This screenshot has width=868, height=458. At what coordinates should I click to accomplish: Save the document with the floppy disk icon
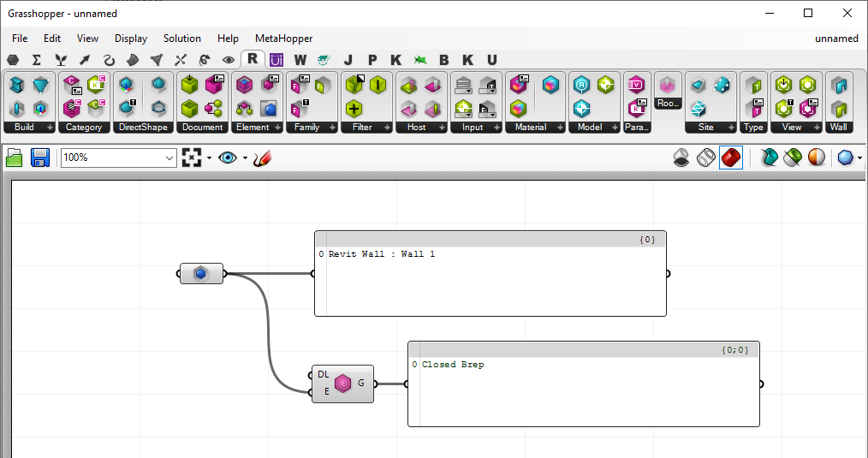[40, 158]
